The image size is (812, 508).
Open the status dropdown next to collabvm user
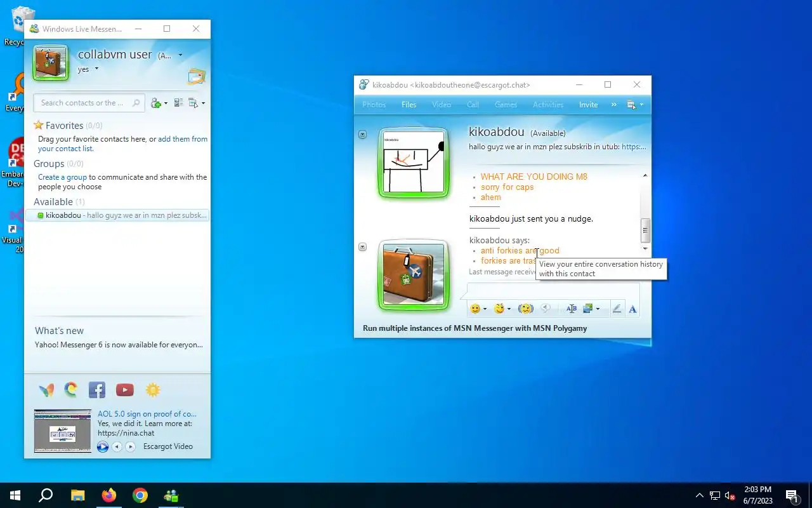tap(180, 55)
